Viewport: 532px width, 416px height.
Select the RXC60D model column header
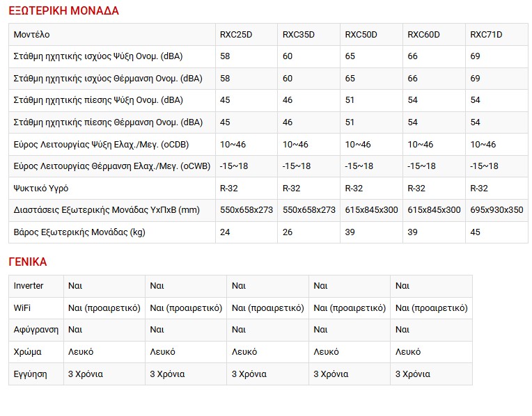click(423, 35)
